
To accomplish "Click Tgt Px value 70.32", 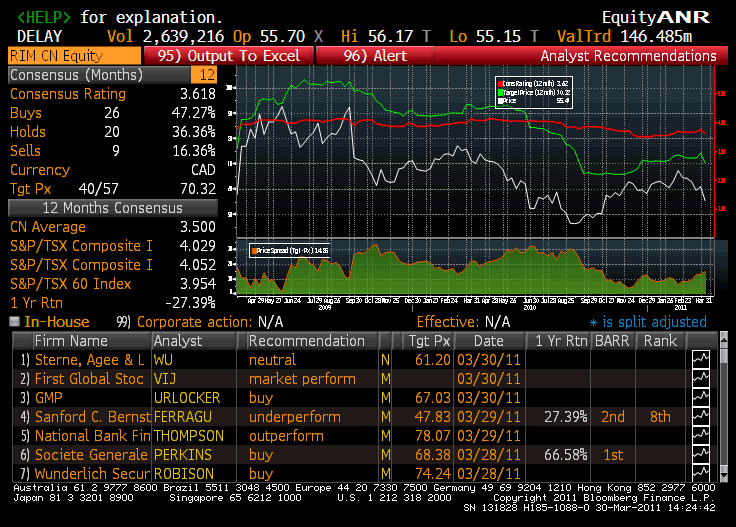I will coord(198,189).
